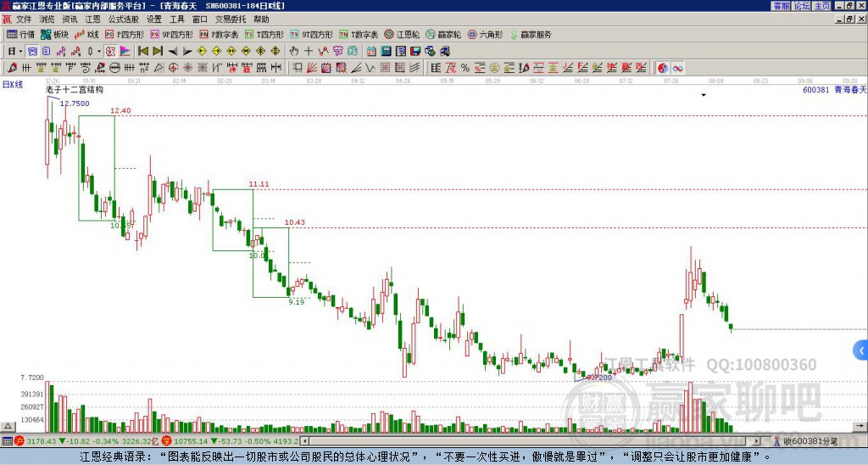Click the 行情 toolbar button
The height and width of the screenshot is (465, 868).
(20, 34)
